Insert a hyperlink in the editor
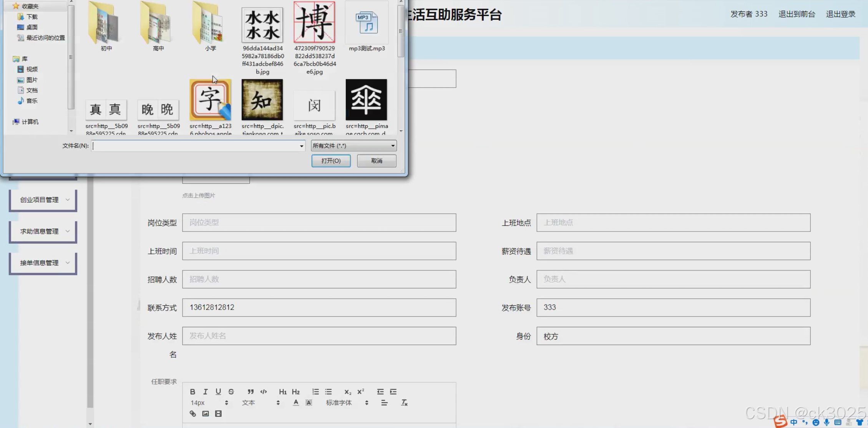The width and height of the screenshot is (868, 428). 193,414
